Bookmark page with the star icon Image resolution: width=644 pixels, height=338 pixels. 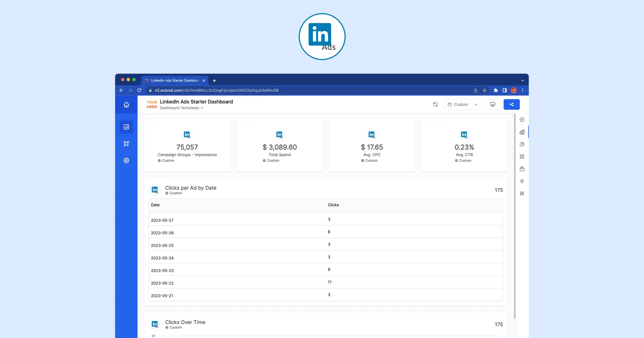(x=485, y=90)
